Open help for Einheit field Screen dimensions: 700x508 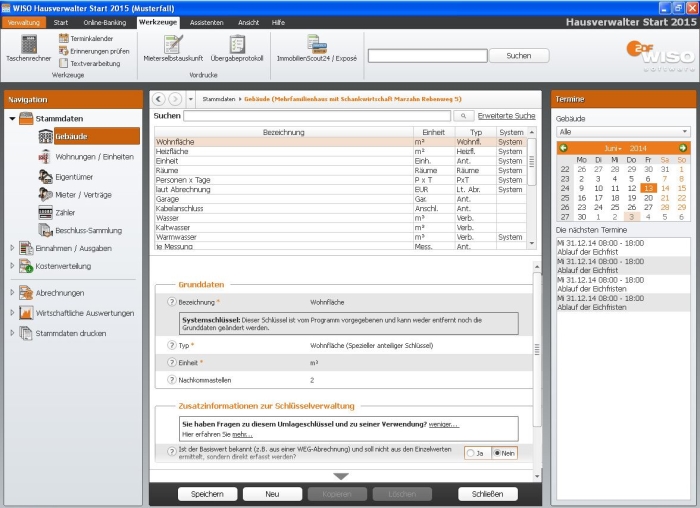click(x=172, y=362)
